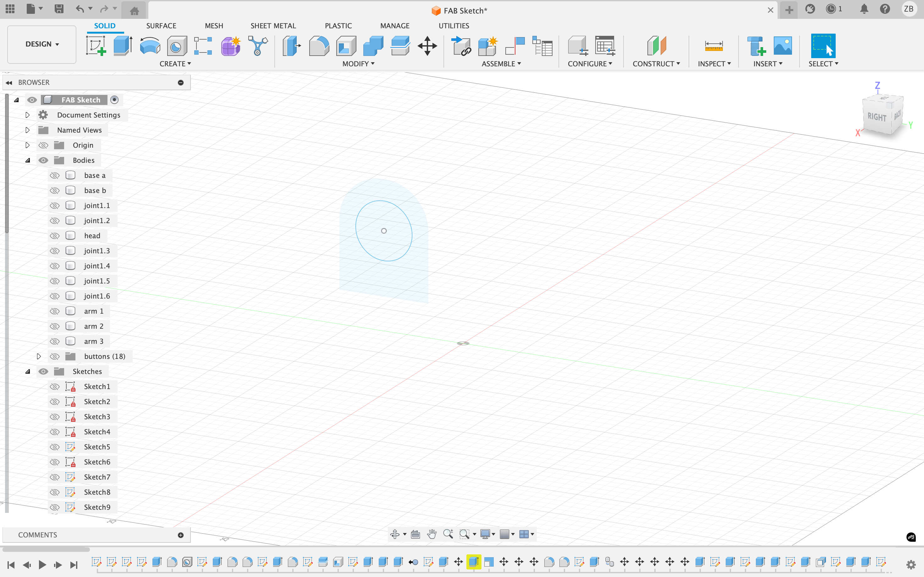Click the highlighted yellow timeline feature
The width and height of the screenshot is (924, 577).
(x=473, y=562)
